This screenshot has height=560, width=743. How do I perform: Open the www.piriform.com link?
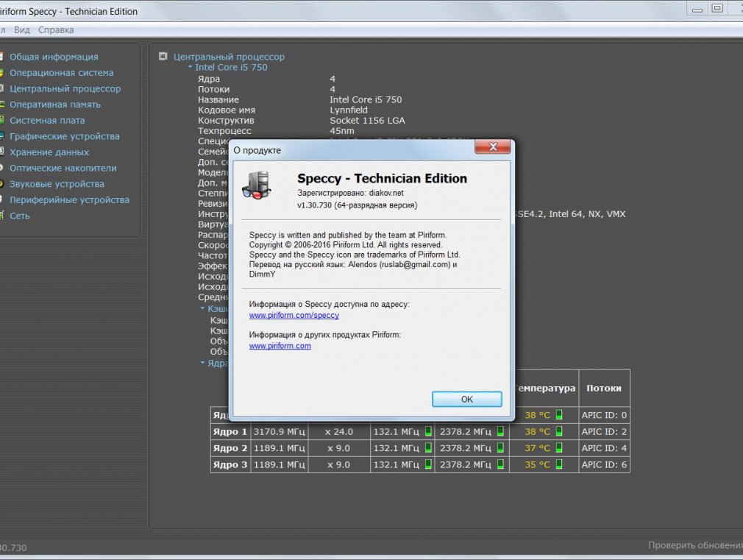coord(280,346)
